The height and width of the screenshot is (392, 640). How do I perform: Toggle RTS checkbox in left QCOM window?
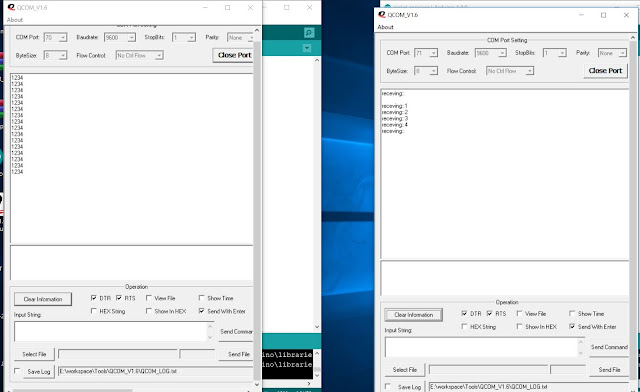point(119,298)
